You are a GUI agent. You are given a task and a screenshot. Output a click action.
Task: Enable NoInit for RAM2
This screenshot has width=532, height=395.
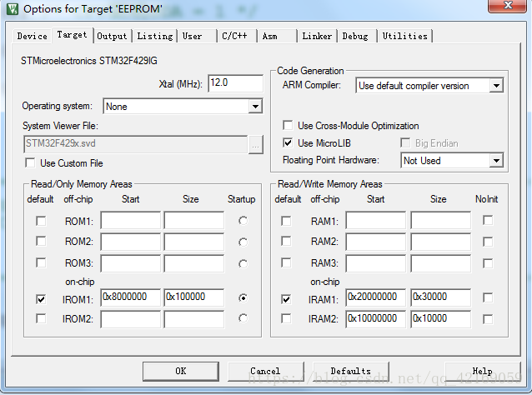488,242
